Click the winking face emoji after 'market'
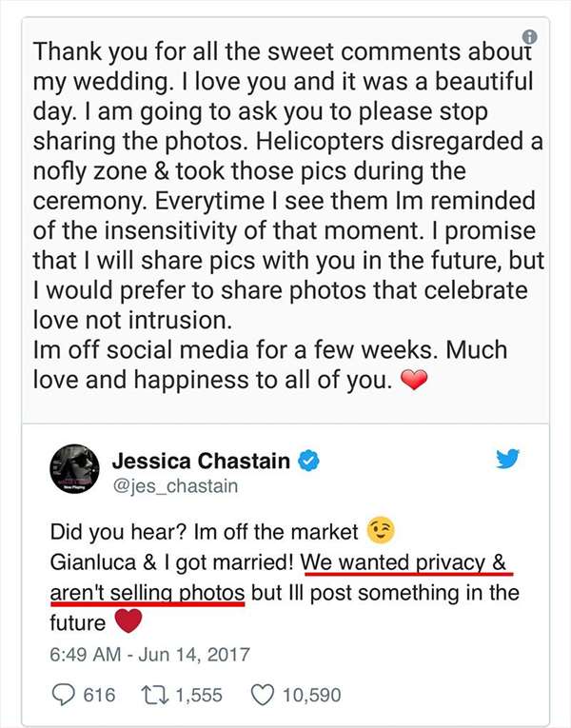Image resolution: width=571 pixels, height=728 pixels. [x=381, y=531]
